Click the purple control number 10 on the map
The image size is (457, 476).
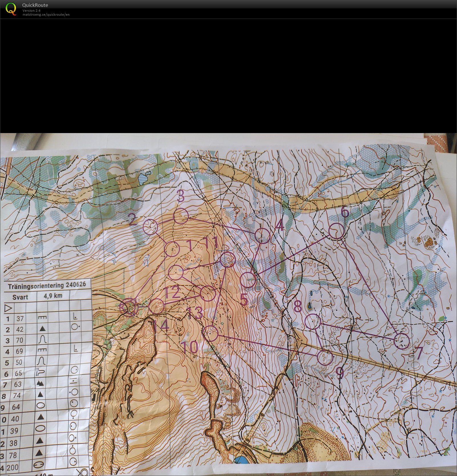[190, 348]
